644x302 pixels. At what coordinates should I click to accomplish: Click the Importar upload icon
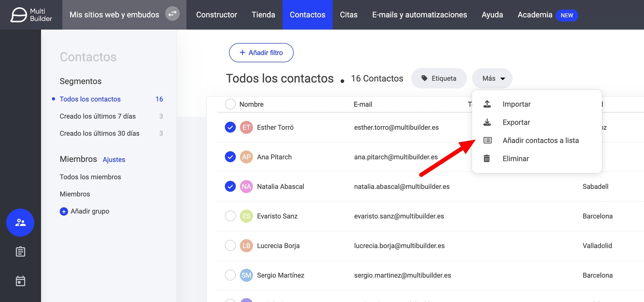(x=487, y=104)
